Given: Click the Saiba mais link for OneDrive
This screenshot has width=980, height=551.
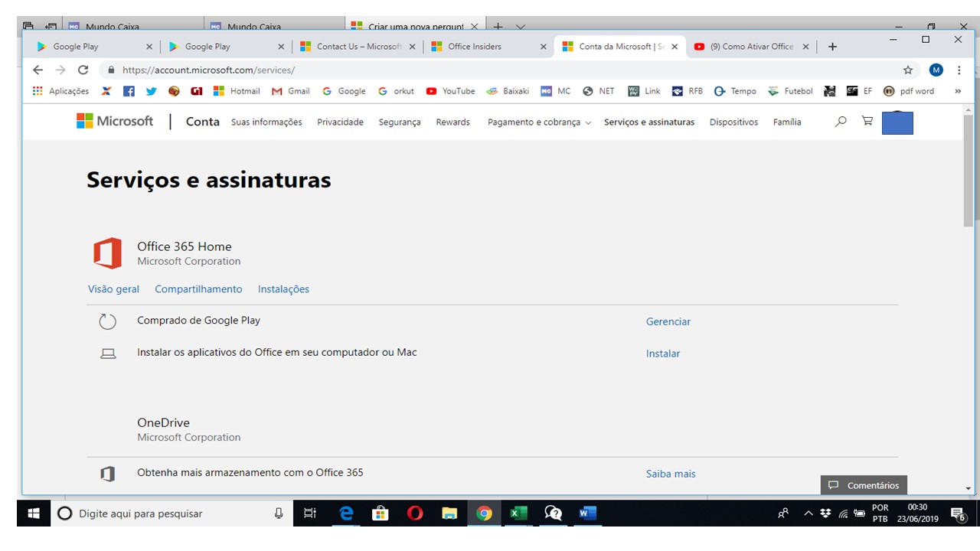Looking at the screenshot, I should 671,474.
